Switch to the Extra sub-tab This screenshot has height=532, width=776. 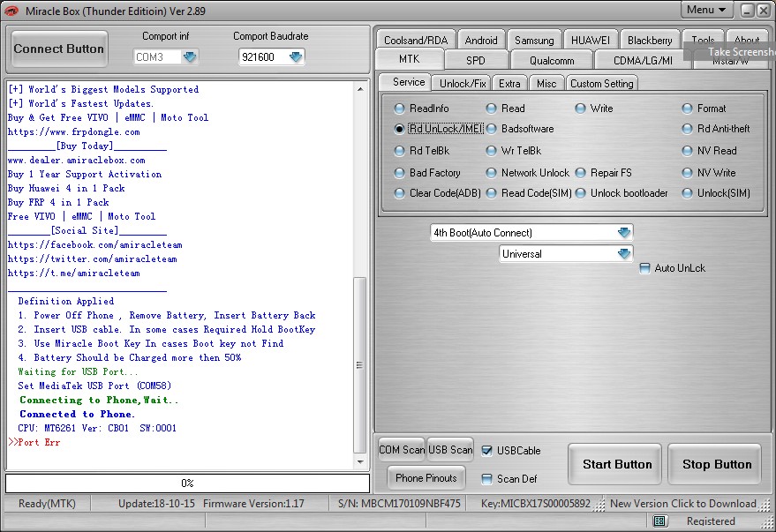point(509,84)
